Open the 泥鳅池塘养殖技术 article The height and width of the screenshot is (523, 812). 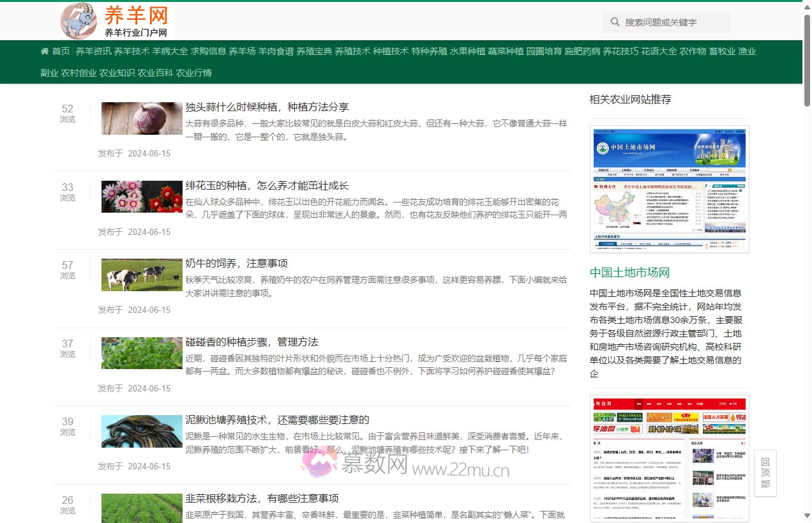[x=277, y=420]
